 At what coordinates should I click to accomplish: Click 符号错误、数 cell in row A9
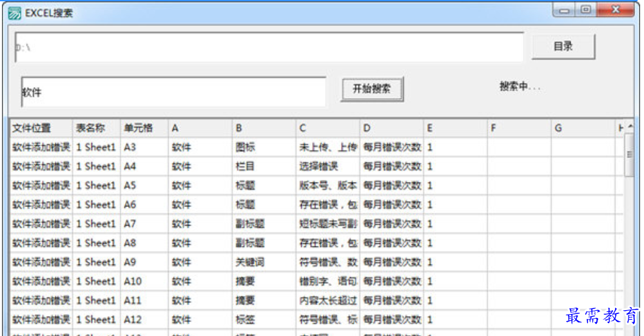(x=327, y=262)
